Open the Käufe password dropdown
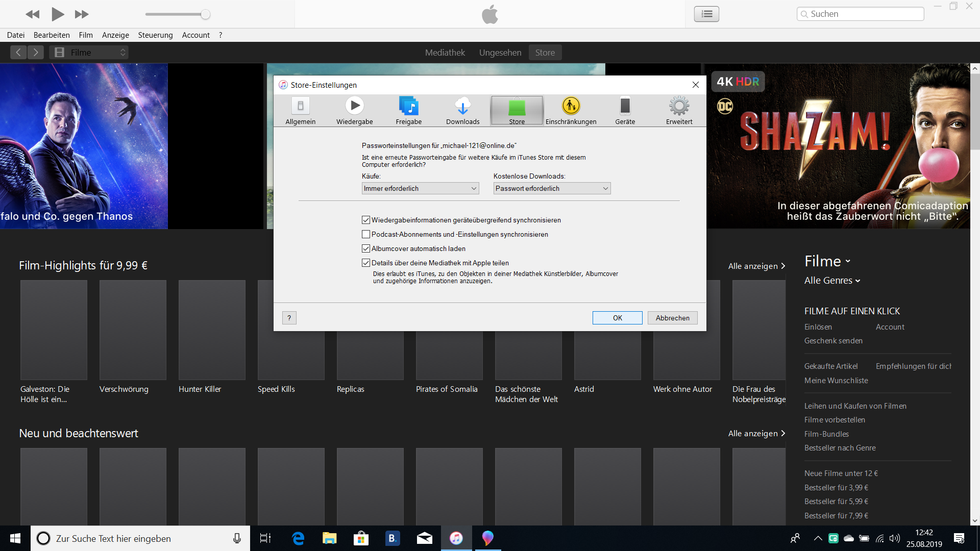This screenshot has width=980, height=551. pos(420,188)
